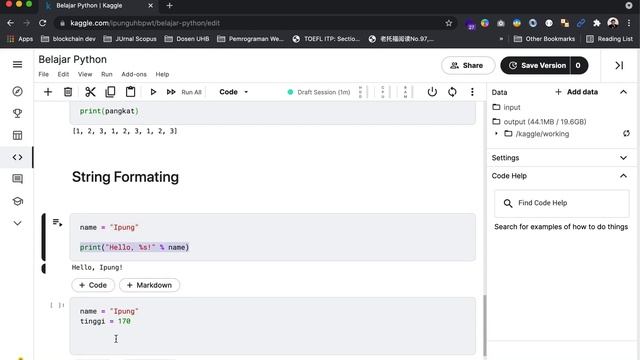Image resolution: width=640 pixels, height=360 pixels.
Task: Run the selected cell via gutter icon
Action: 57,222
